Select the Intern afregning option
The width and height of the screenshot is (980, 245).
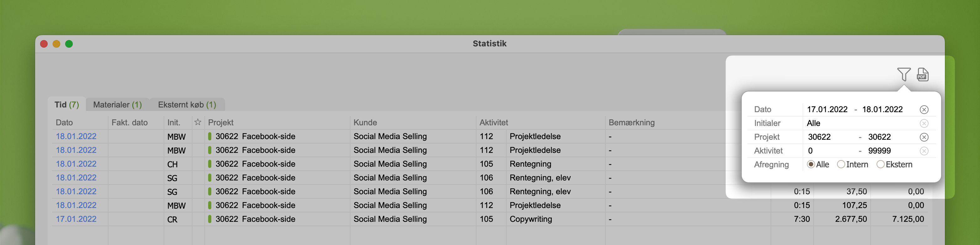point(841,164)
